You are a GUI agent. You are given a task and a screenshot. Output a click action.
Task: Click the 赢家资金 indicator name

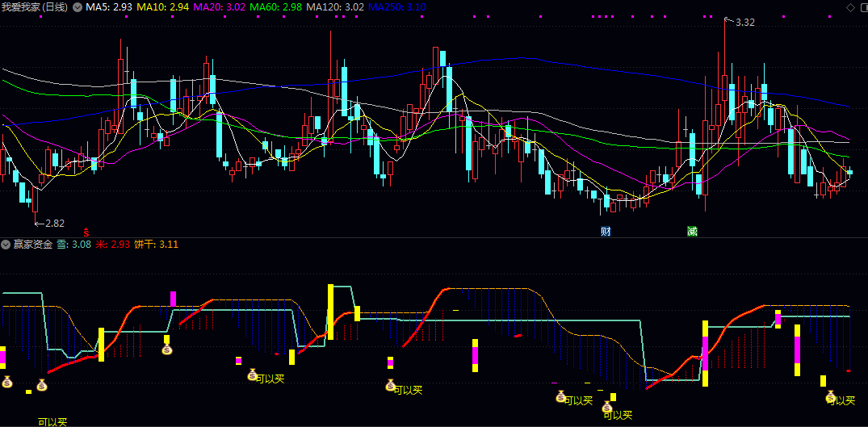point(33,244)
